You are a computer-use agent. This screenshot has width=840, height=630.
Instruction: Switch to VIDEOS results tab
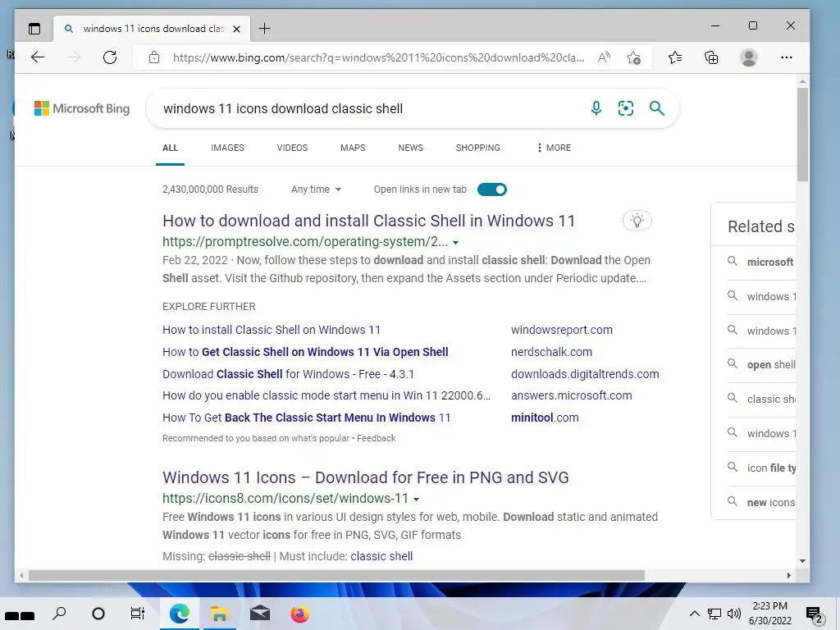pos(292,148)
